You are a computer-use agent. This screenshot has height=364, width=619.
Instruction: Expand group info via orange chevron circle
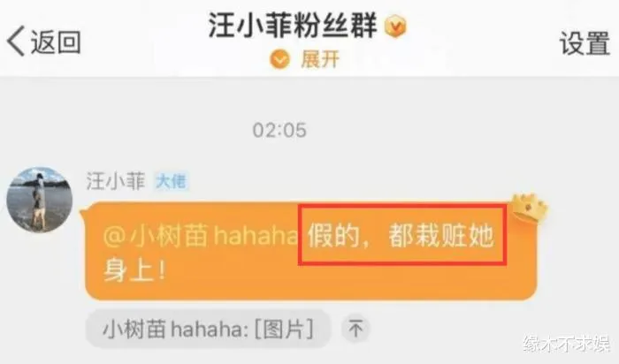point(279,60)
